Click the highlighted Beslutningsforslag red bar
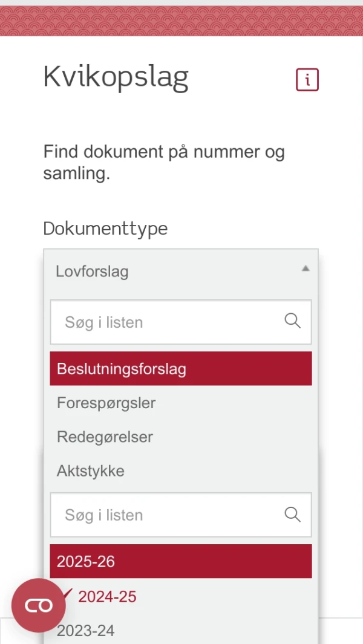 tap(180, 368)
